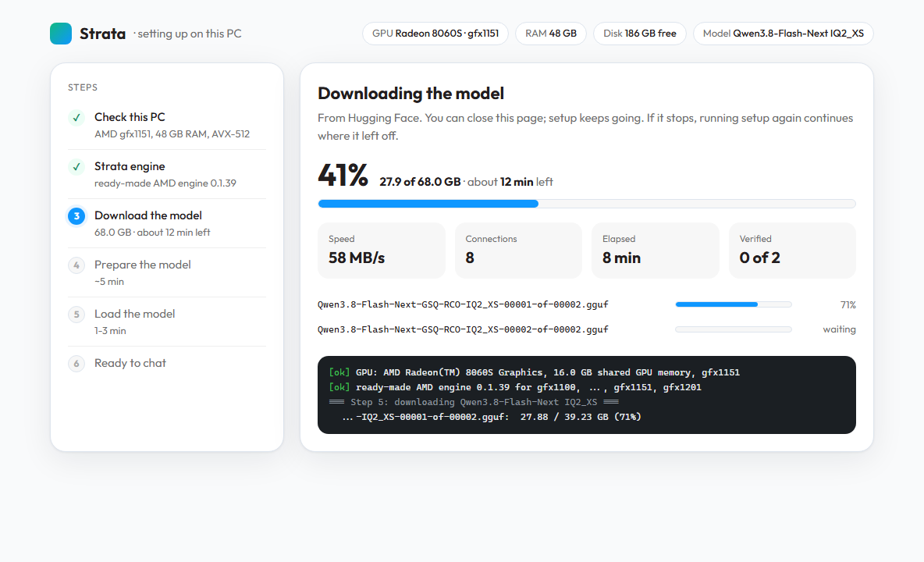Click the 'waiting' status label
924x562 pixels.
tap(839, 329)
